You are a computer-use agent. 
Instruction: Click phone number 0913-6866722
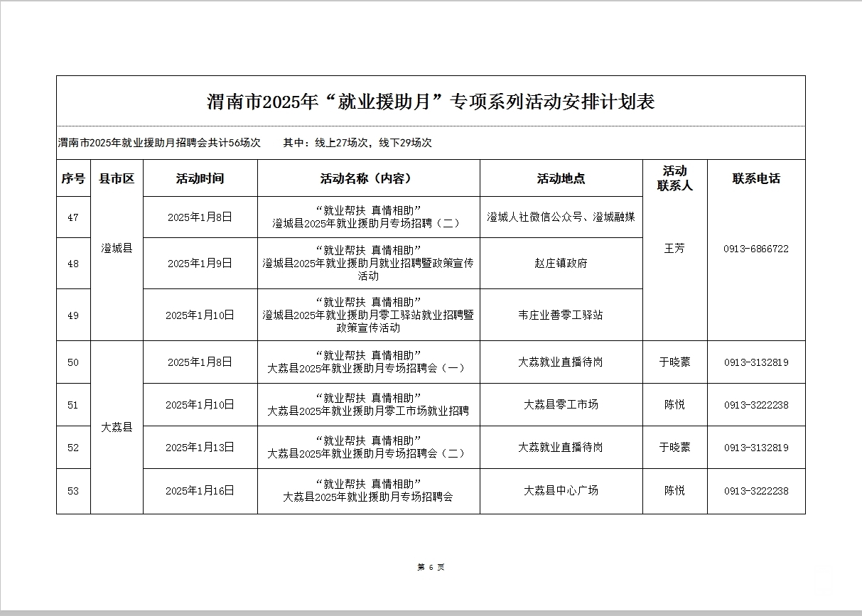(756, 249)
